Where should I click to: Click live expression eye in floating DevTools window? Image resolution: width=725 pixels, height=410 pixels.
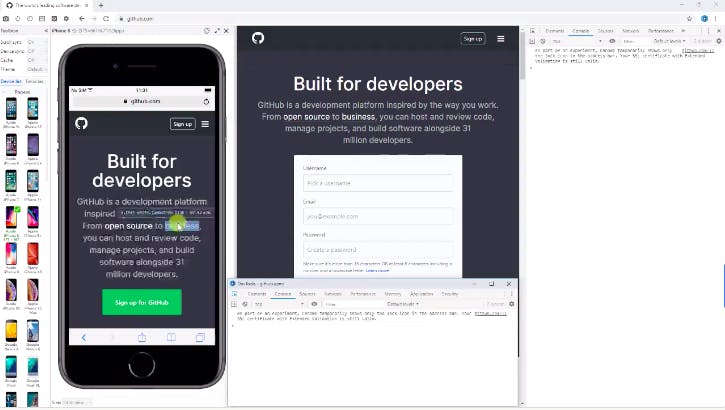pos(314,304)
